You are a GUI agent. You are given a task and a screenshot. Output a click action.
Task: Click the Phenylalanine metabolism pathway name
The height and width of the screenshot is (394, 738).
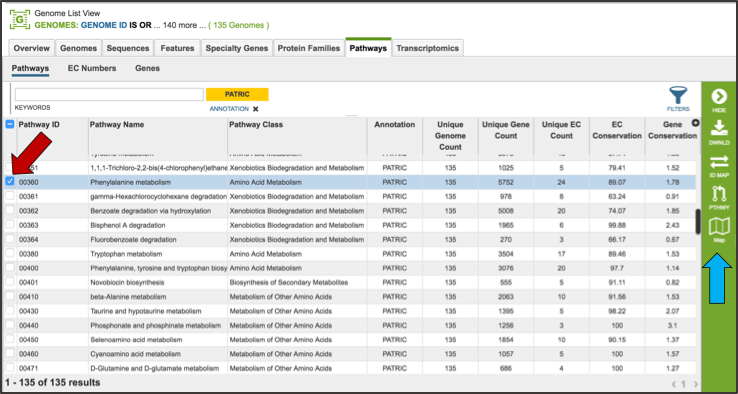click(131, 182)
